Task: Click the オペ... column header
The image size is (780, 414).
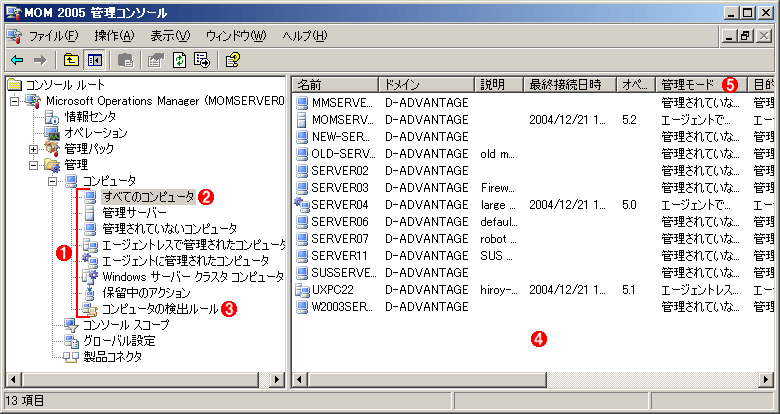Action: [x=636, y=85]
